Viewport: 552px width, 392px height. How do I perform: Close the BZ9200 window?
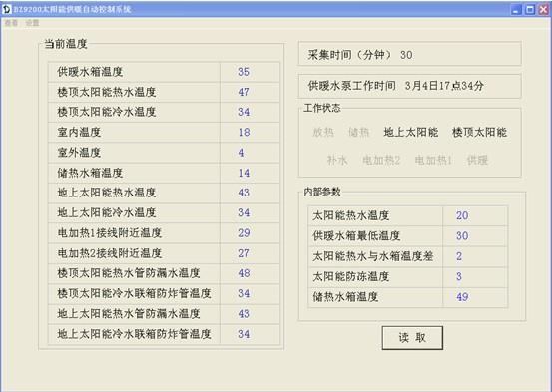coord(544,10)
